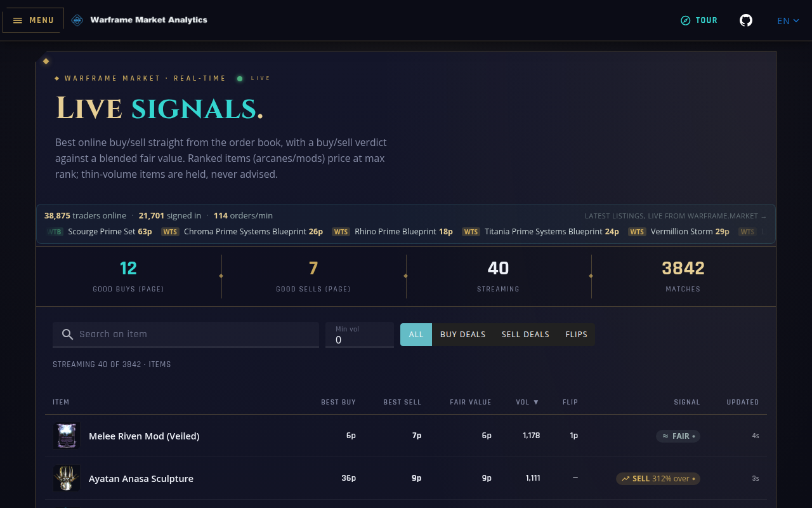Viewport: 812px width, 508px height.
Task: Click the FAIR signal badge
Action: coord(678,436)
